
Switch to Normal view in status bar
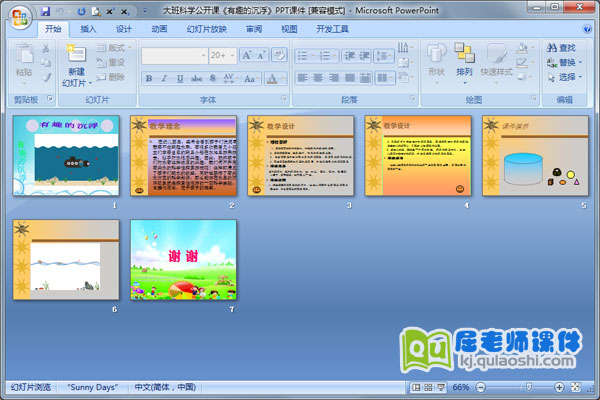[x=415, y=387]
